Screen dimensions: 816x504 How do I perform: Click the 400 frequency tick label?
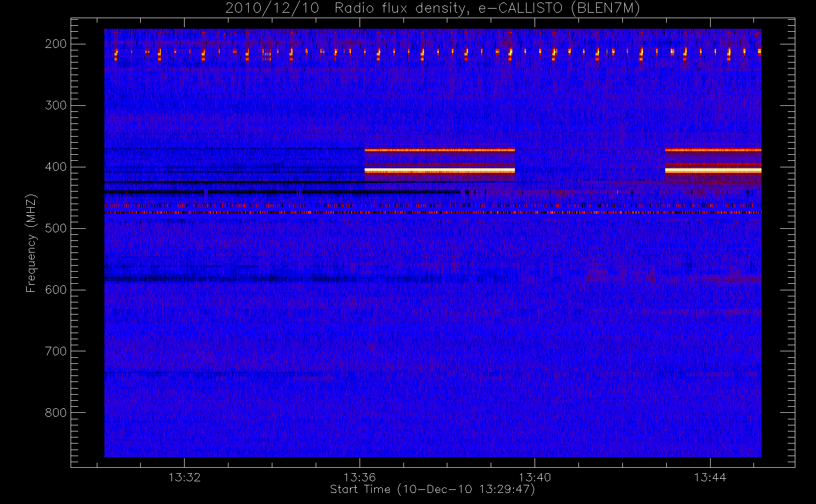coord(56,167)
